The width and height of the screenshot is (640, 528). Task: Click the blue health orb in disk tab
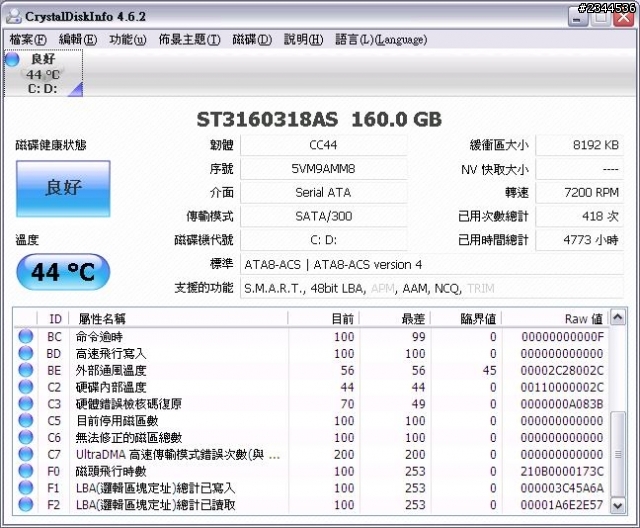12,59
